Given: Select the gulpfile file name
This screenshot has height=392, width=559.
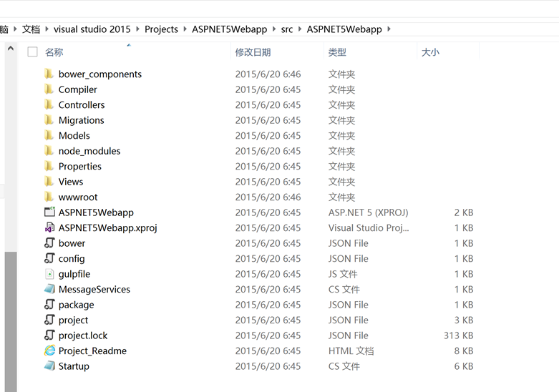Looking at the screenshot, I should (x=74, y=274).
